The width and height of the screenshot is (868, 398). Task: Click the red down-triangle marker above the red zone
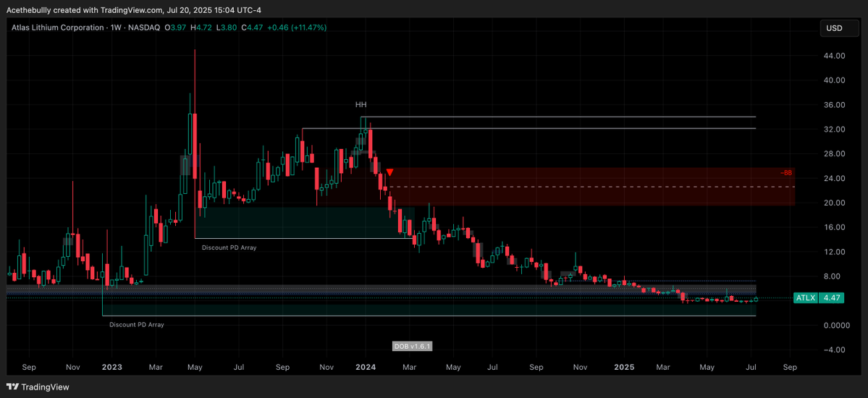pos(390,173)
